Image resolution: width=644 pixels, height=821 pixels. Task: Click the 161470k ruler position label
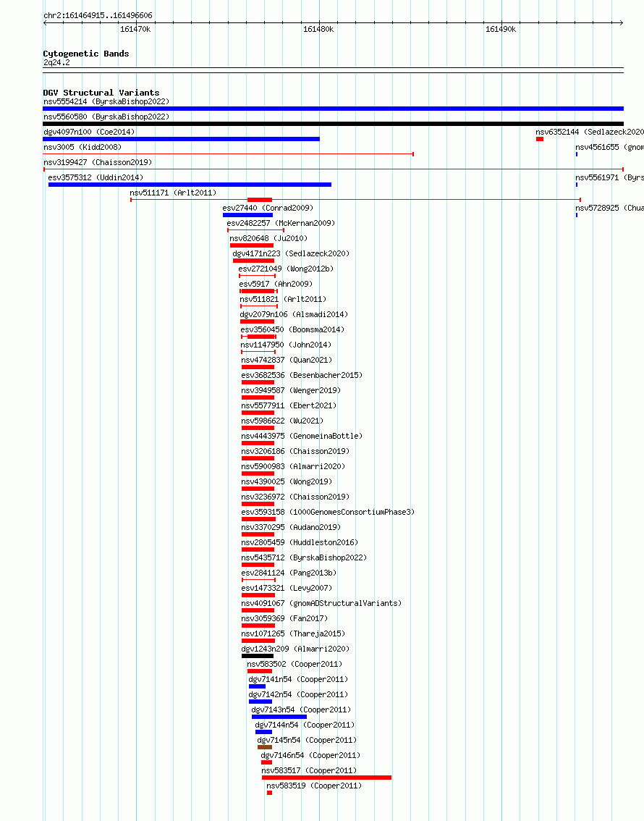(135, 29)
